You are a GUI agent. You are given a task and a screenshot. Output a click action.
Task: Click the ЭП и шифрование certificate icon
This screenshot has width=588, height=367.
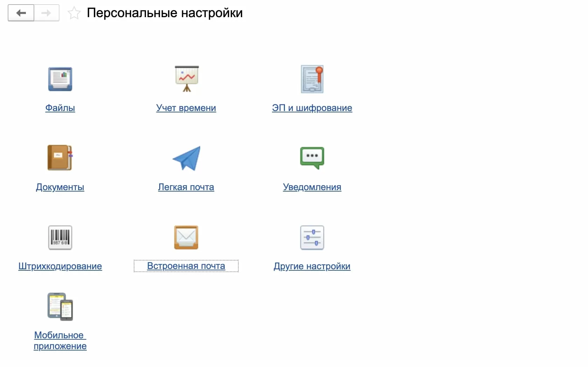click(x=312, y=79)
